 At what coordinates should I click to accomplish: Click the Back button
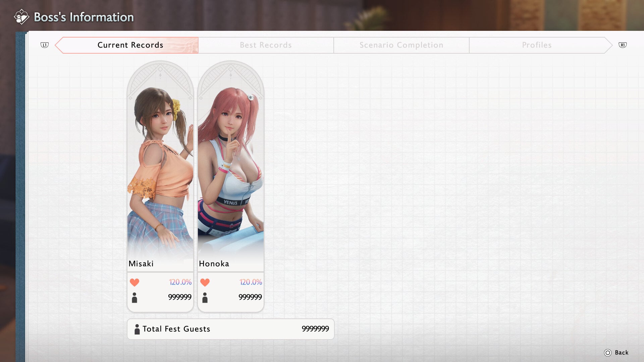[616, 353]
